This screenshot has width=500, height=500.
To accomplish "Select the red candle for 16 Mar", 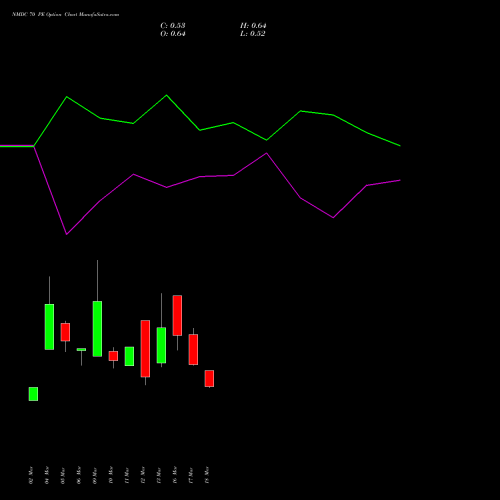I will click(177, 315).
